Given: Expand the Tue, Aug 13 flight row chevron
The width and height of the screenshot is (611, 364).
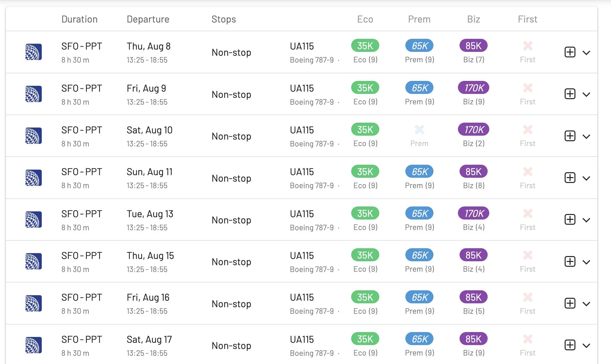Looking at the screenshot, I should pos(586,220).
